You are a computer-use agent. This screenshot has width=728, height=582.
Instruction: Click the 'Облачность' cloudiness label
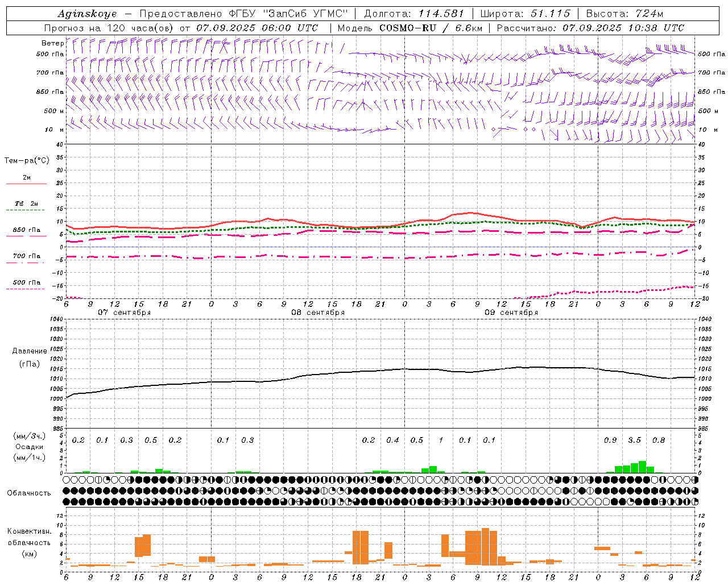point(29,493)
